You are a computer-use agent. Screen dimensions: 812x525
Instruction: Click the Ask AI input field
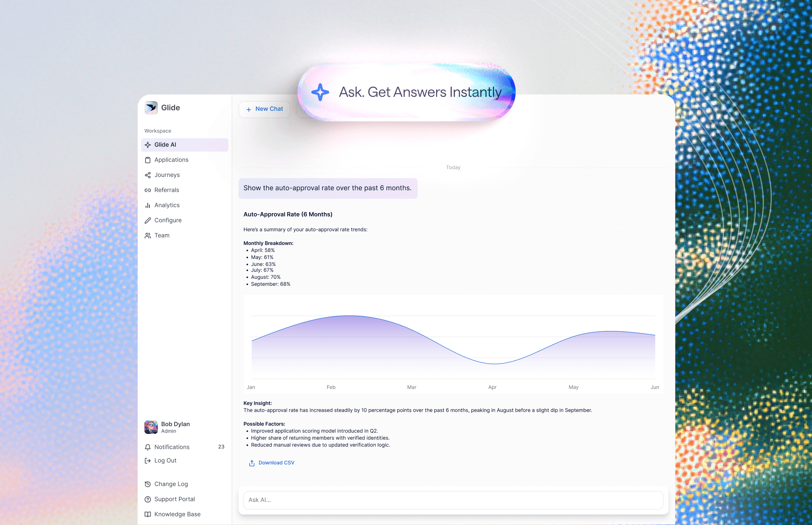pyautogui.click(x=453, y=500)
